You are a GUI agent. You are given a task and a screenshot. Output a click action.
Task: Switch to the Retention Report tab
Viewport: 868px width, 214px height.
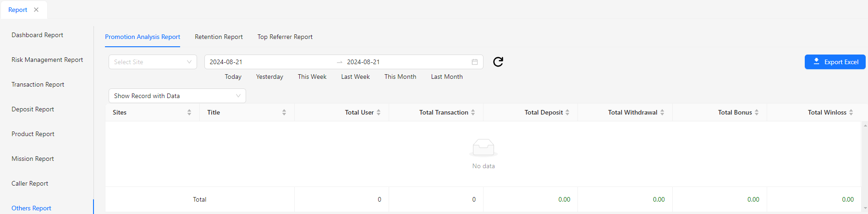coord(219,37)
